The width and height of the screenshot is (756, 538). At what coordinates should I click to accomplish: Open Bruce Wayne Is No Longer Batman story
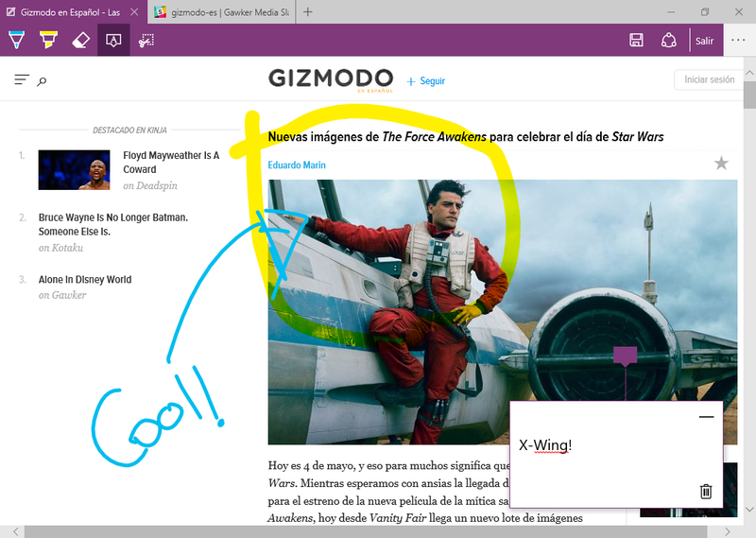click(113, 224)
